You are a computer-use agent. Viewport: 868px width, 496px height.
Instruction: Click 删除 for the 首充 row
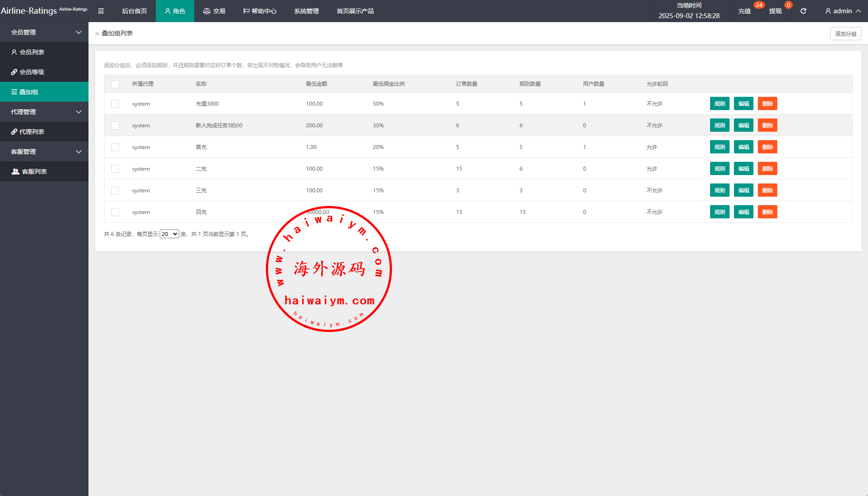[767, 147]
